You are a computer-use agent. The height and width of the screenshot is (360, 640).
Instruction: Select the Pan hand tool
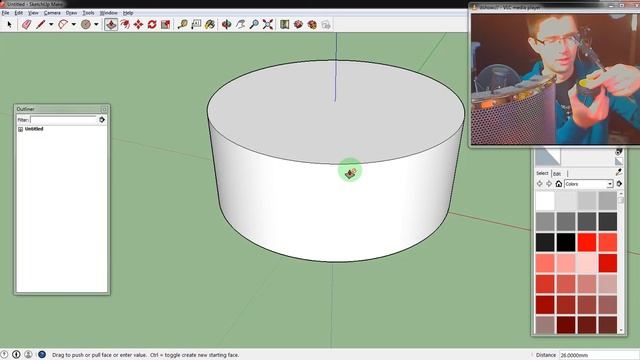pyautogui.click(x=240, y=24)
